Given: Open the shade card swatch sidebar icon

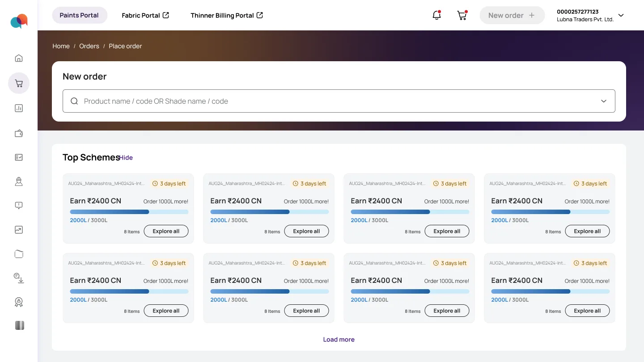Looking at the screenshot, I should pyautogui.click(x=19, y=325).
